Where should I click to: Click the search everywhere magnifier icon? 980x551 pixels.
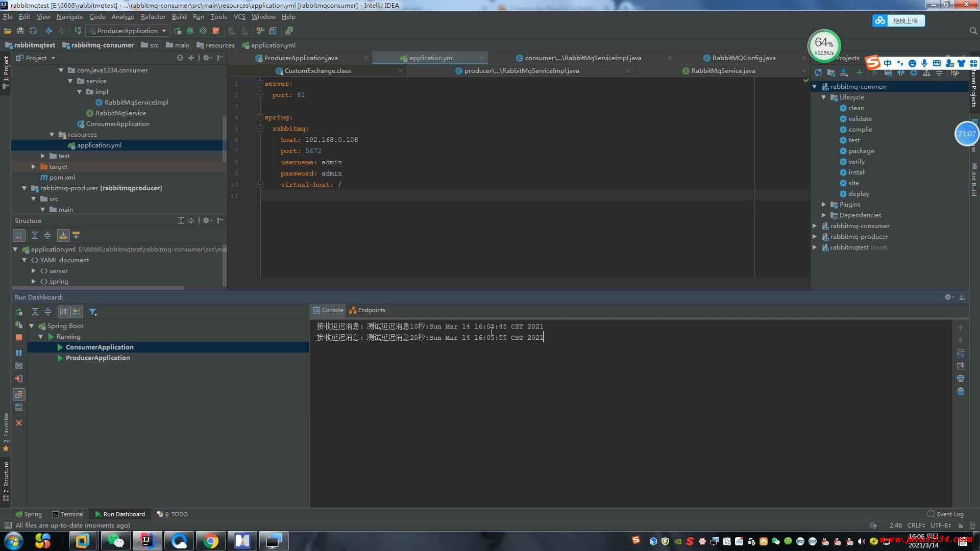coord(973,31)
